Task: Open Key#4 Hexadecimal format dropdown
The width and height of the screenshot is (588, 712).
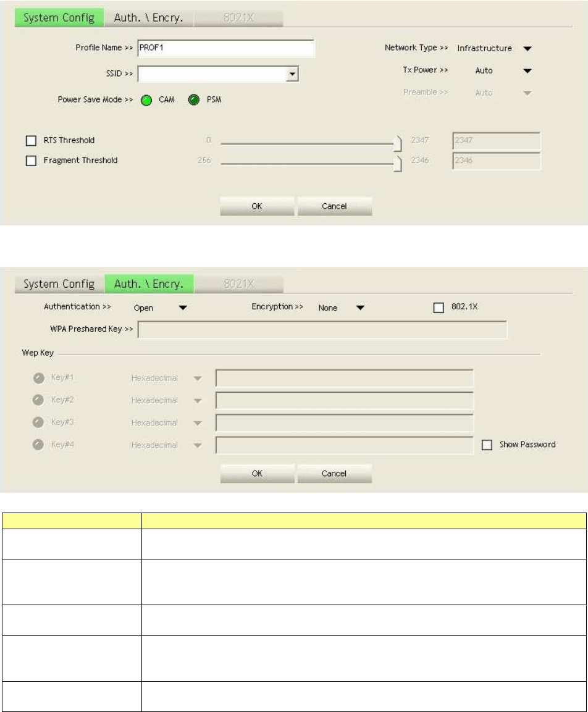Action: 198,445
